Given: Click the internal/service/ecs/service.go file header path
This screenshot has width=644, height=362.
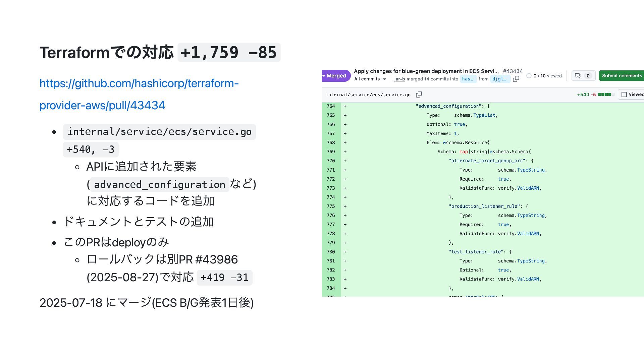Looking at the screenshot, I should (368, 95).
